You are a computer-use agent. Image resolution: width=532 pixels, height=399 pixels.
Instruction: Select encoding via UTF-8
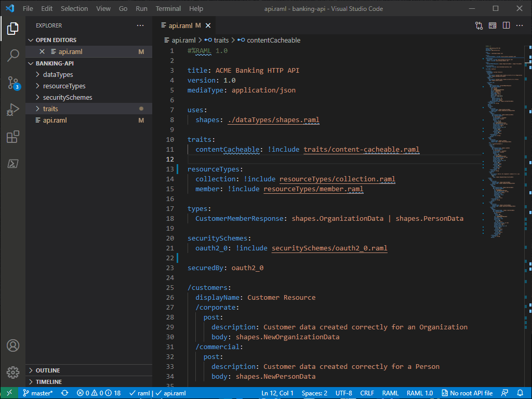(344, 393)
